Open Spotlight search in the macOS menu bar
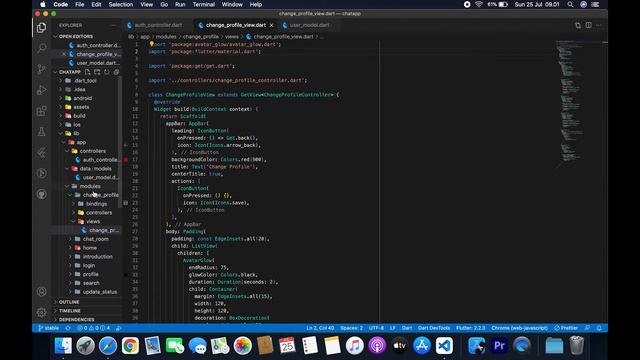Image resolution: width=640 pixels, height=360 pixels. tap(570, 4)
